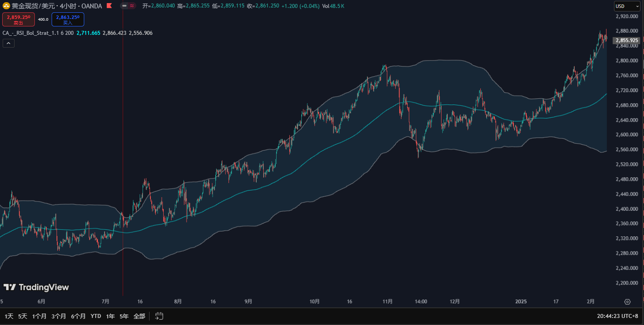Toggle the red approximate-sign status pill
The width and height of the screenshot is (644, 325).
[132, 6]
